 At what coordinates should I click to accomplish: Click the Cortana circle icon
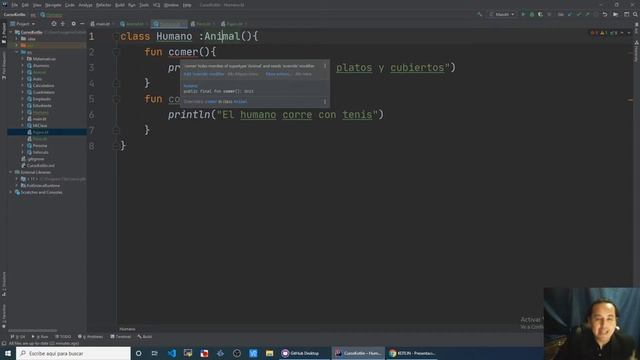139,353
